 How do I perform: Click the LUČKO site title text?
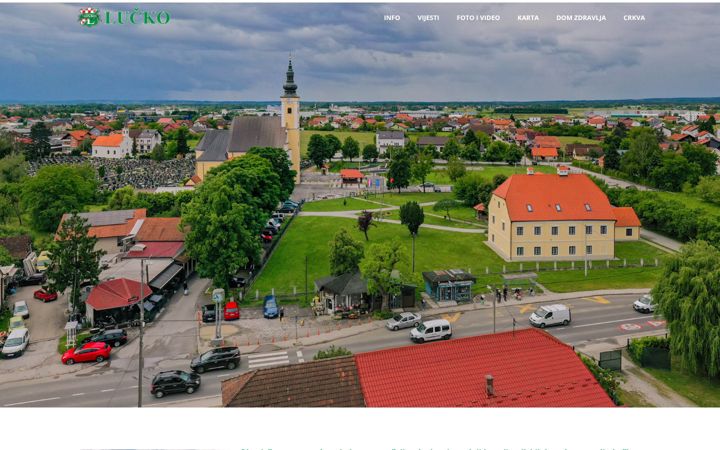point(137,17)
